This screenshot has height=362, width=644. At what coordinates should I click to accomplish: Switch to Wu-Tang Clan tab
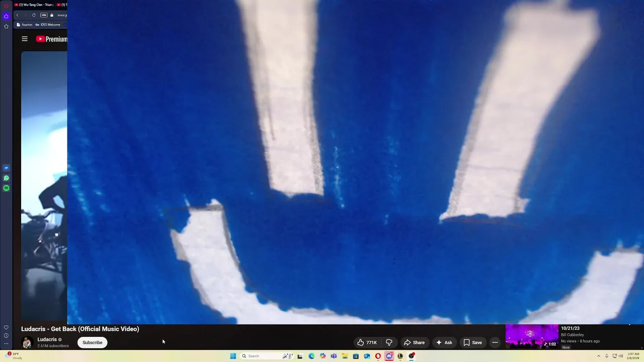point(34,5)
